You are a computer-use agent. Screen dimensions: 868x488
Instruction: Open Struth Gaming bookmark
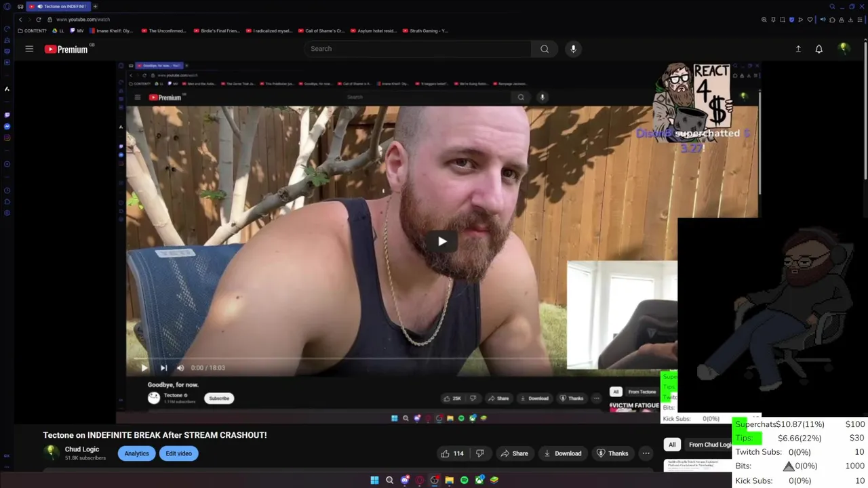click(x=425, y=30)
